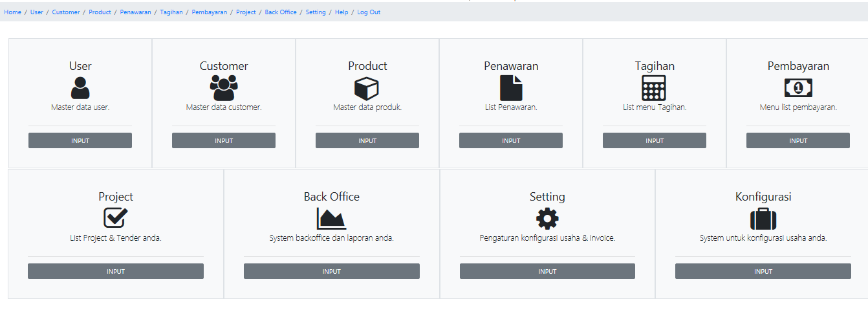Click the Customer group icon

224,88
